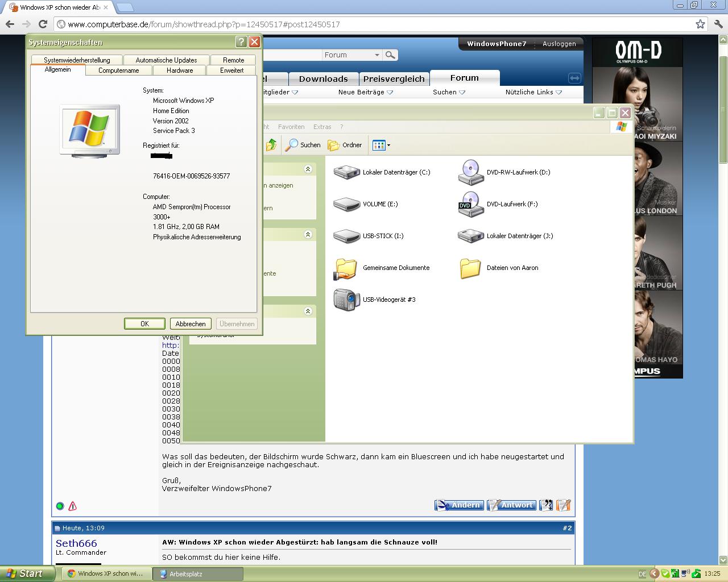Open Gemeinsame Dokumente folder icon
This screenshot has width=728, height=582.
point(345,268)
